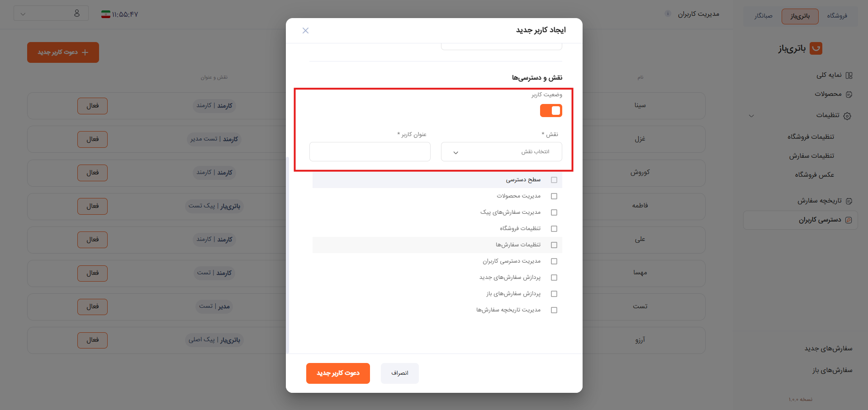This screenshot has width=868, height=410.
Task: Open the user account dropdown at top
Action: [51, 14]
